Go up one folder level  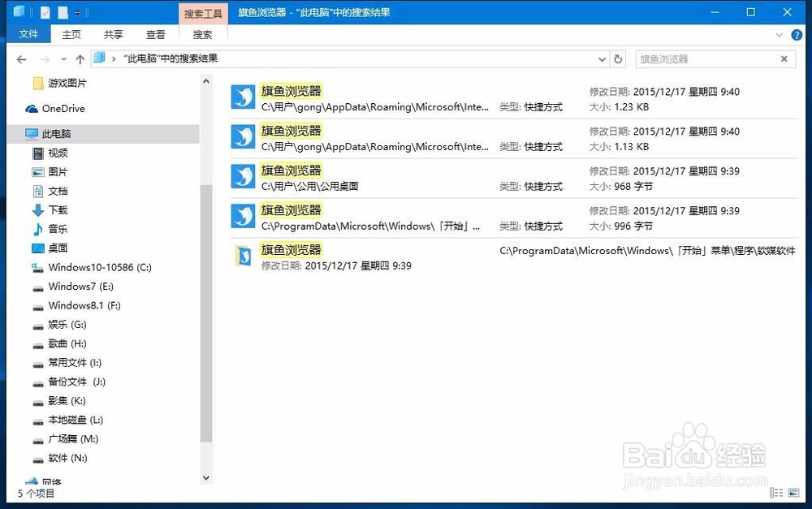(80, 59)
